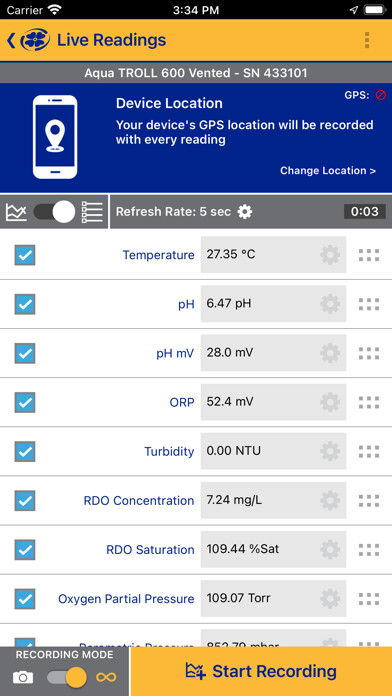This screenshot has width=392, height=696.
Task: Click the Refresh Rate settings gear
Action: pyautogui.click(x=245, y=212)
